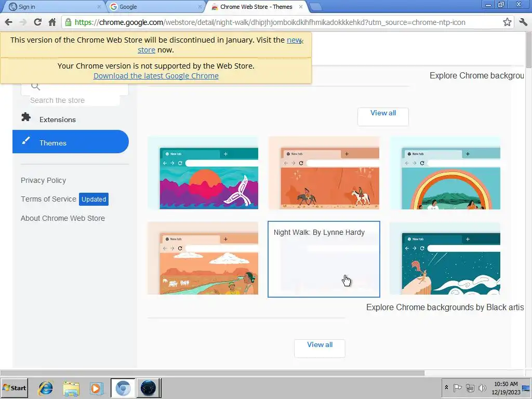
Task: Click the Themes paintbrush icon
Action: [x=26, y=140]
